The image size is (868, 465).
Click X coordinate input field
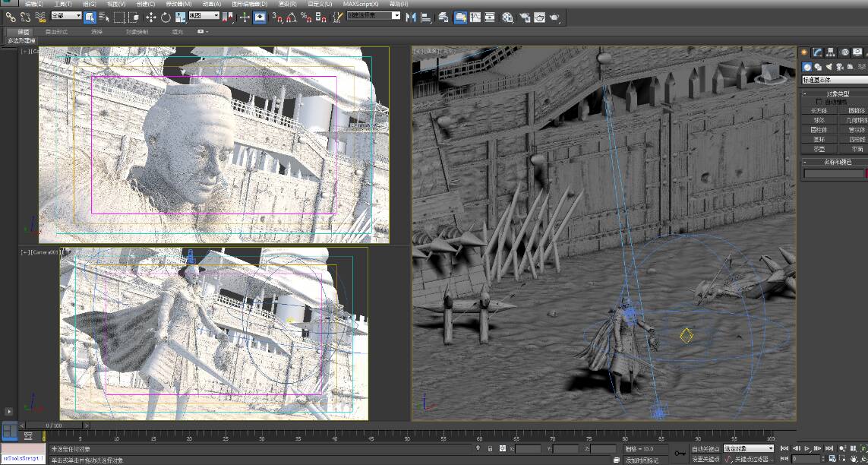coord(528,449)
